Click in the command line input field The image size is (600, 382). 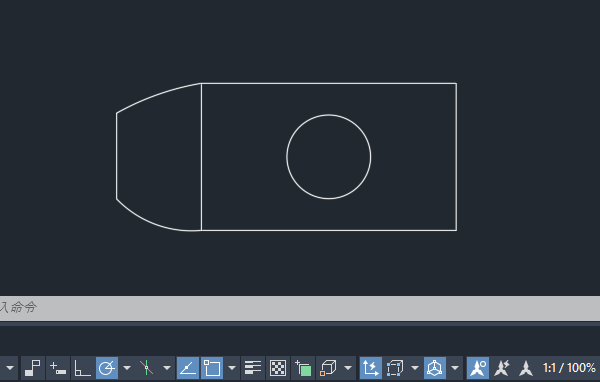300,308
